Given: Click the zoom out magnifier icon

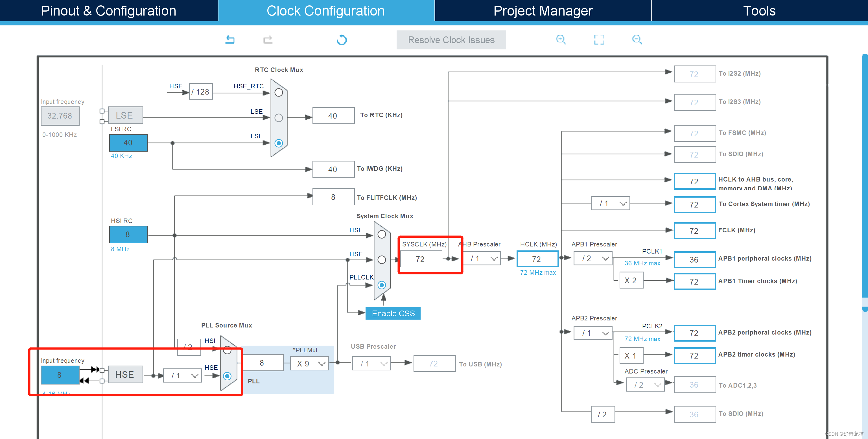Looking at the screenshot, I should 637,40.
